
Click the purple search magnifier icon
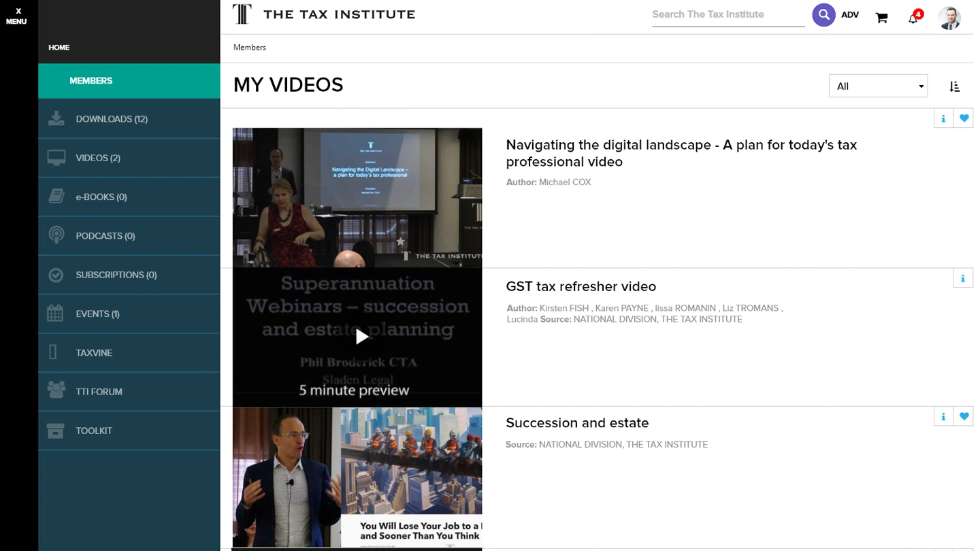point(823,14)
